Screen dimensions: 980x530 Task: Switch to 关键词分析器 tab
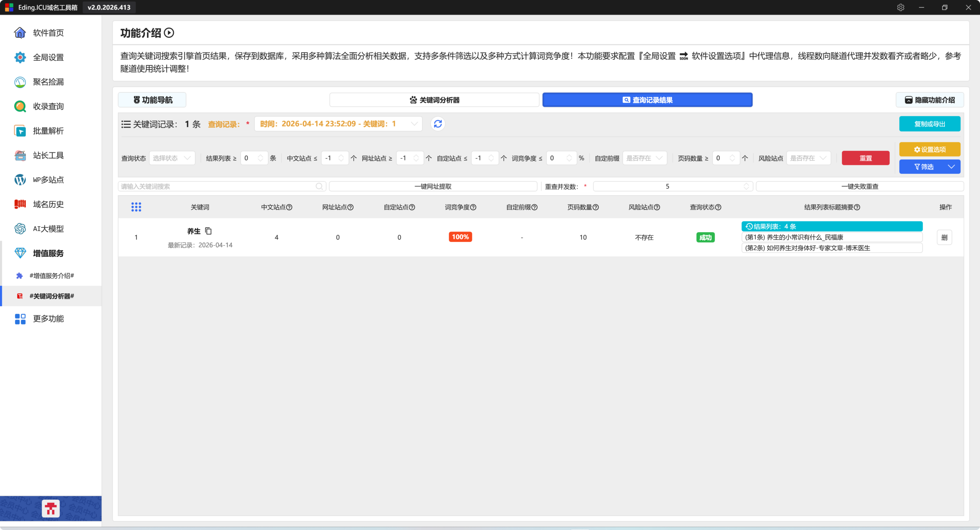(x=434, y=100)
